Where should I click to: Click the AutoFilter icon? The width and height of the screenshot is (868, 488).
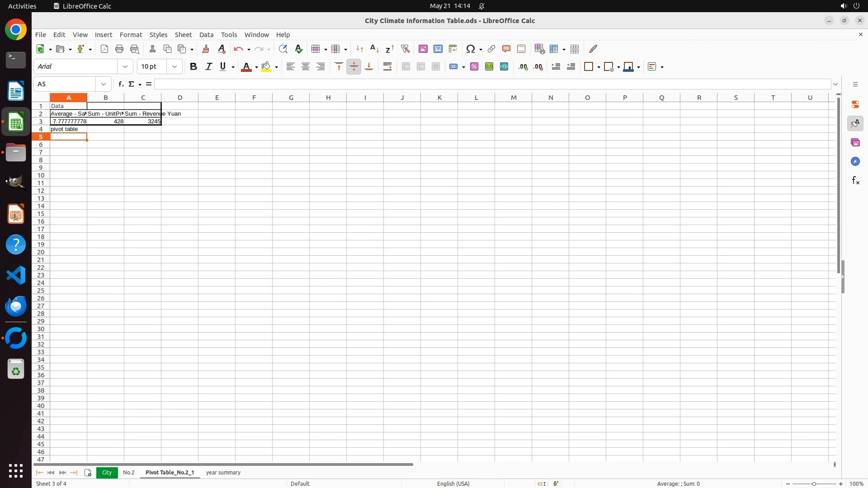(405, 49)
